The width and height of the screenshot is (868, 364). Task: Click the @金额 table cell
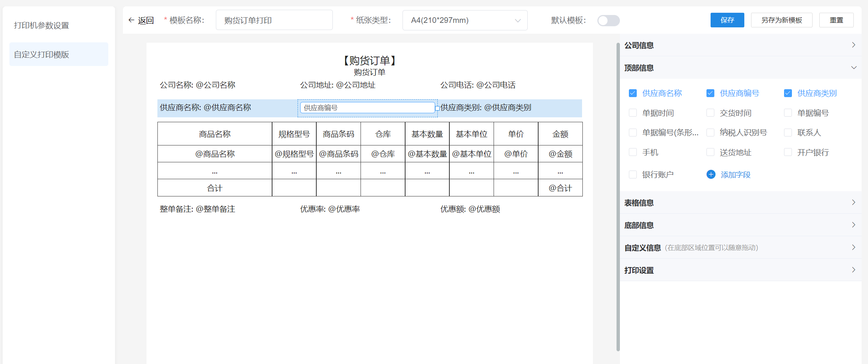[x=560, y=154]
